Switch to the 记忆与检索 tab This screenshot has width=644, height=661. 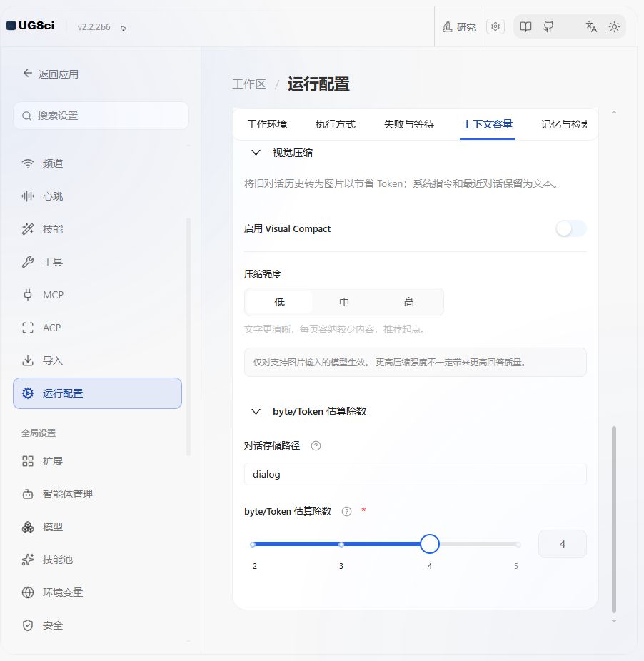pos(564,124)
